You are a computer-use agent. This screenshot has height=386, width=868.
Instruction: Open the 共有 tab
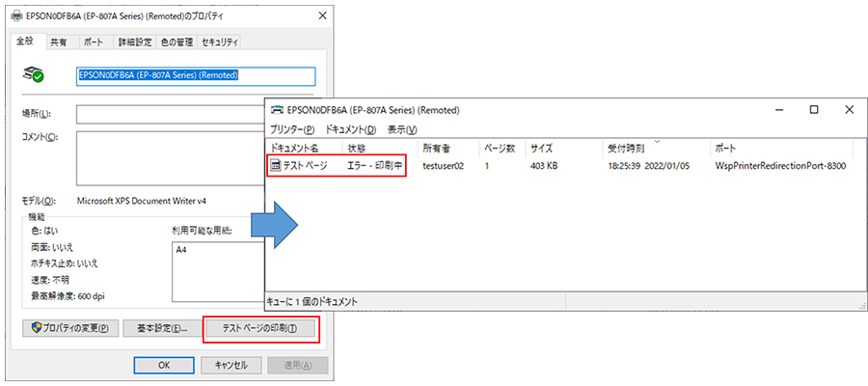[x=59, y=42]
